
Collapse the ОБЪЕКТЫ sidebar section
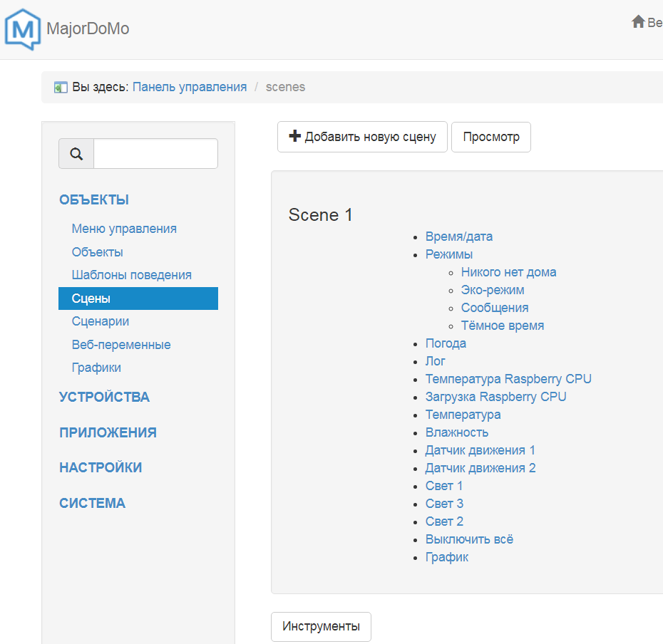point(94,199)
